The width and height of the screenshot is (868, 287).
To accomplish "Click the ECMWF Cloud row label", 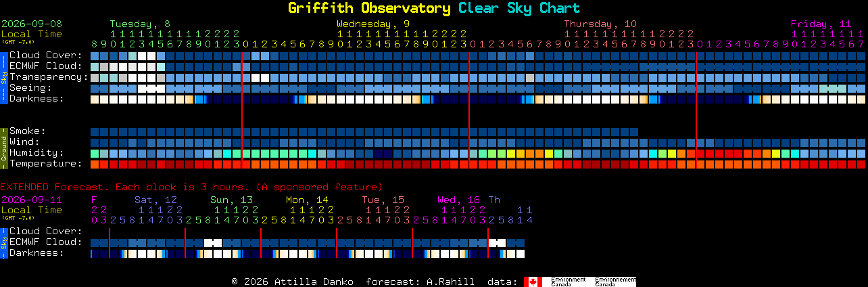I will pos(45,66).
